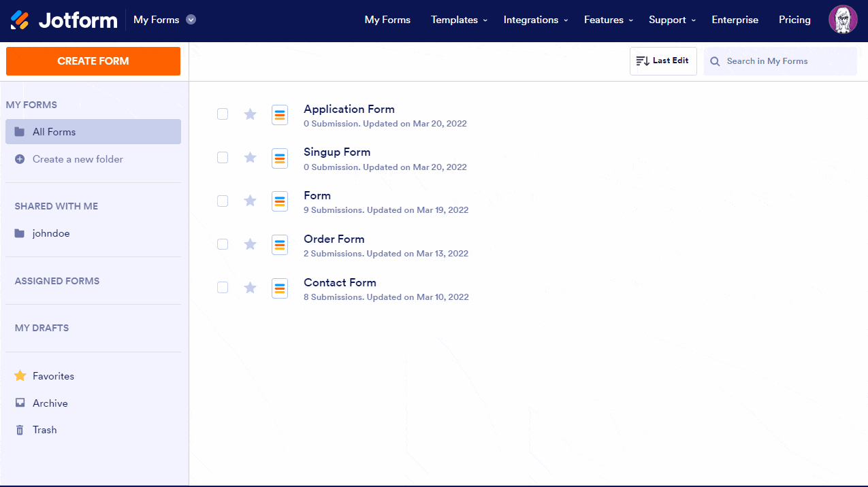Viewport: 868px width, 487px height.
Task: Click the sort icon beside Last Edit
Action: [642, 61]
